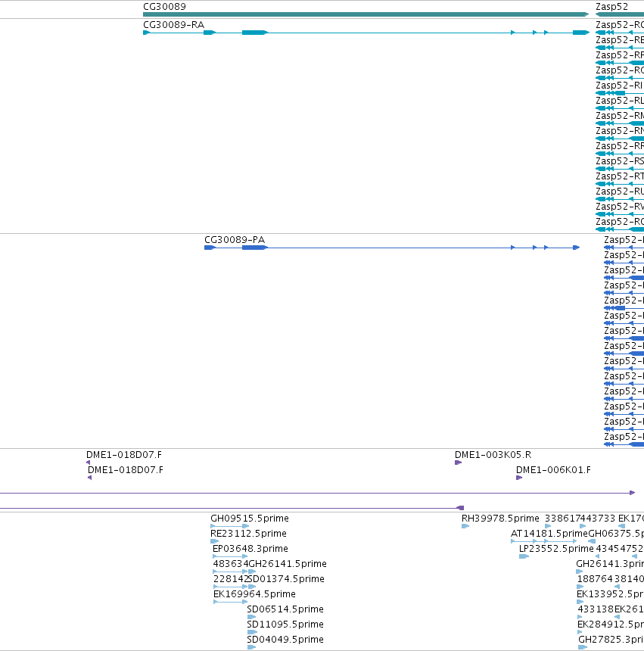Select the DME1-006K01.F label
Viewport: 644px width, 651px height.
(553, 470)
